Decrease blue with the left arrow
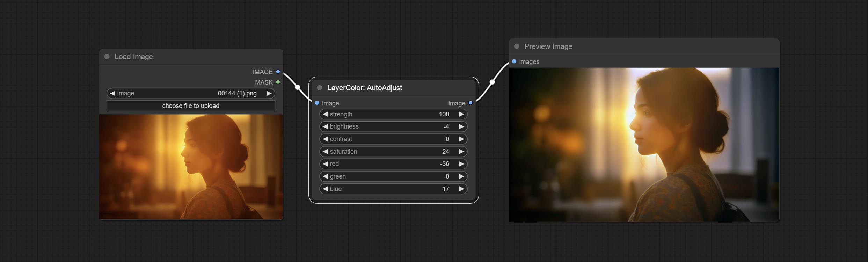Screen dimensions: 868x262 pyautogui.click(x=325, y=189)
